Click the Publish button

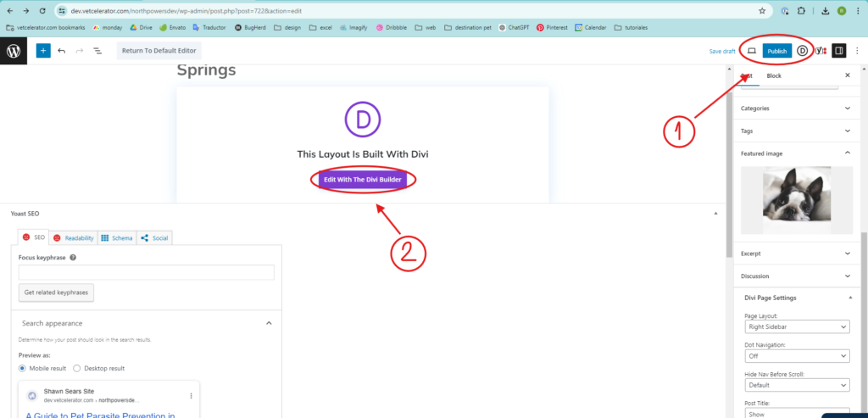click(x=777, y=51)
